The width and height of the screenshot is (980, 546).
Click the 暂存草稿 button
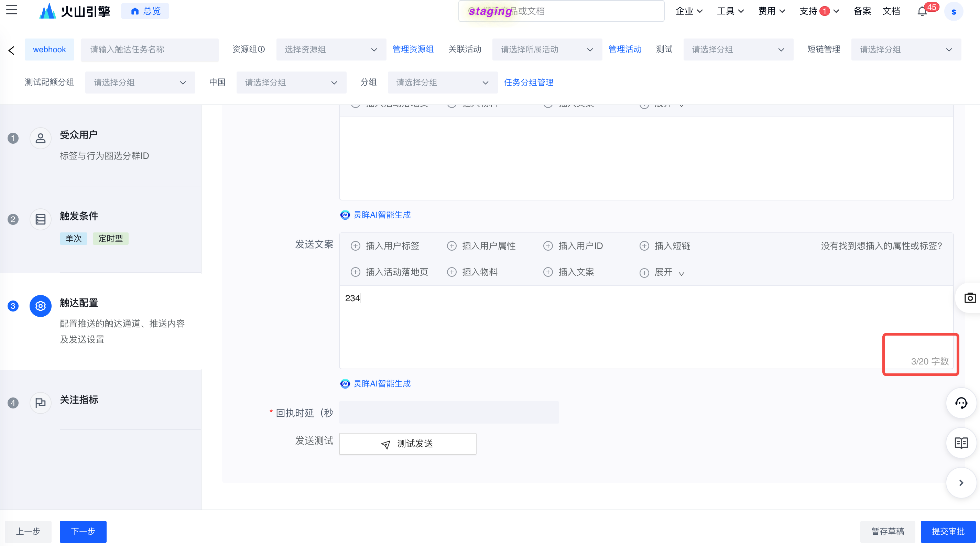coord(888,532)
